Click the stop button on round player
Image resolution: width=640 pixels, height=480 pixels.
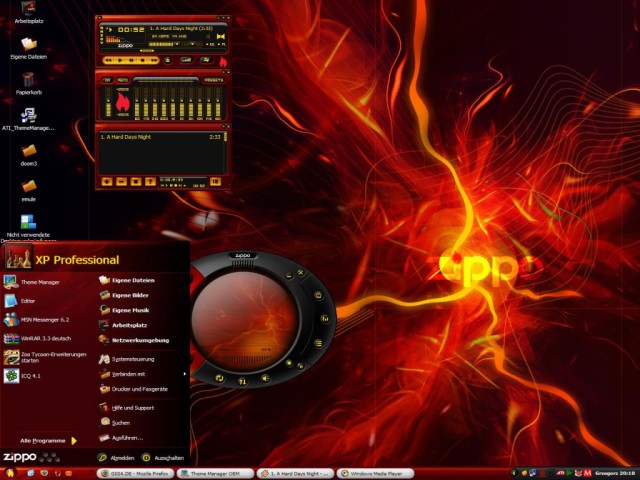point(289,363)
